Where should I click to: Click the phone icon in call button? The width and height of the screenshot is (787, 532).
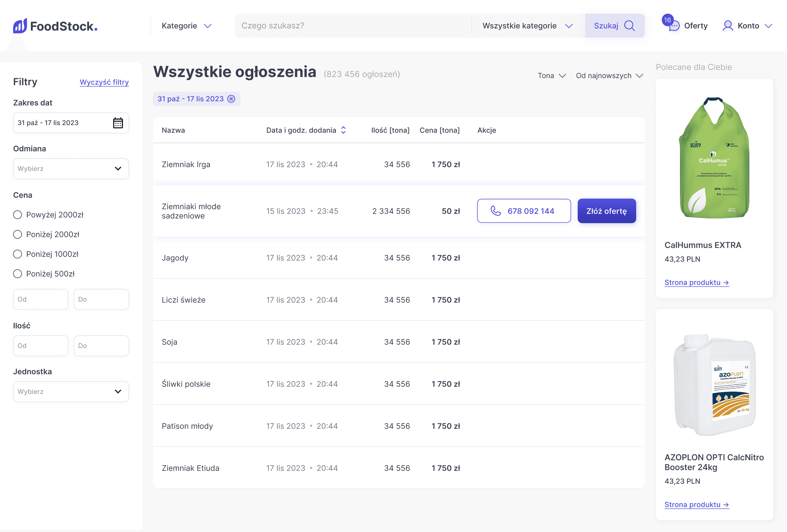(496, 211)
